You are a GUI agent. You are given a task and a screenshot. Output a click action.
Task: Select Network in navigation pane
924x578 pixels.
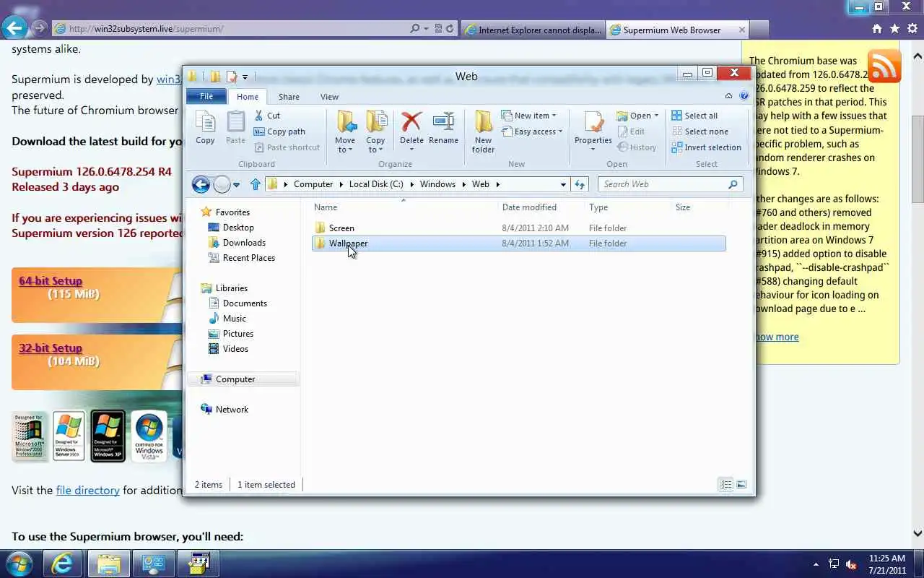click(232, 410)
